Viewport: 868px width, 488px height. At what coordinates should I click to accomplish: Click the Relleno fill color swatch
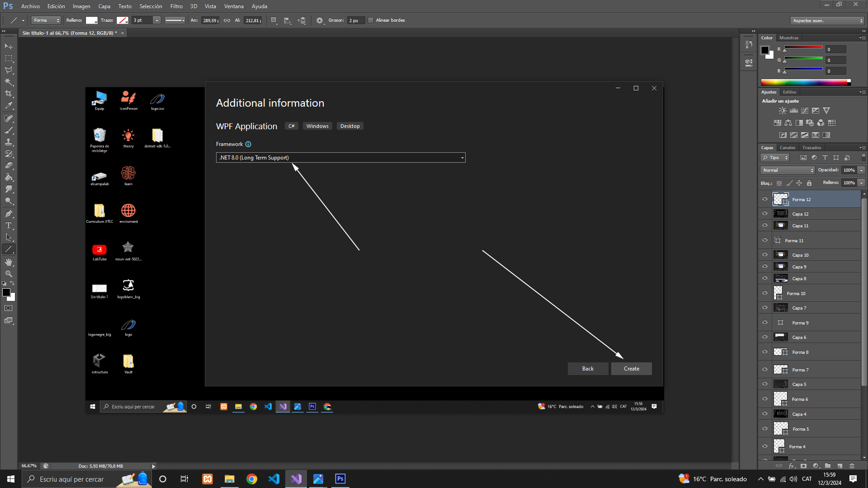coord(92,20)
